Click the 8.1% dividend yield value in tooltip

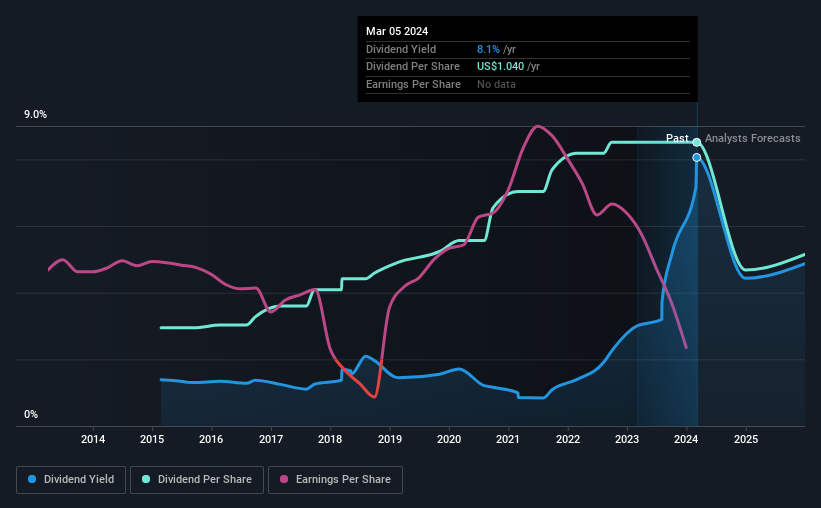[x=488, y=49]
